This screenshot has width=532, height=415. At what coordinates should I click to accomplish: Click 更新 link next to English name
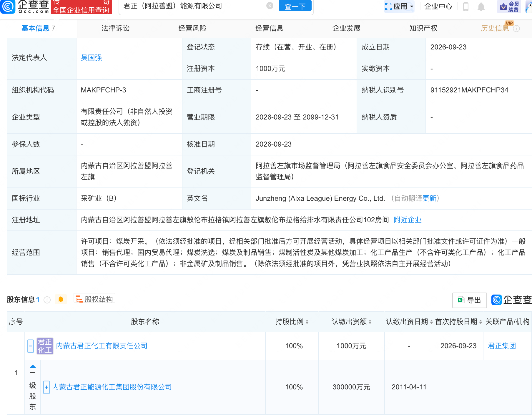(x=429, y=198)
